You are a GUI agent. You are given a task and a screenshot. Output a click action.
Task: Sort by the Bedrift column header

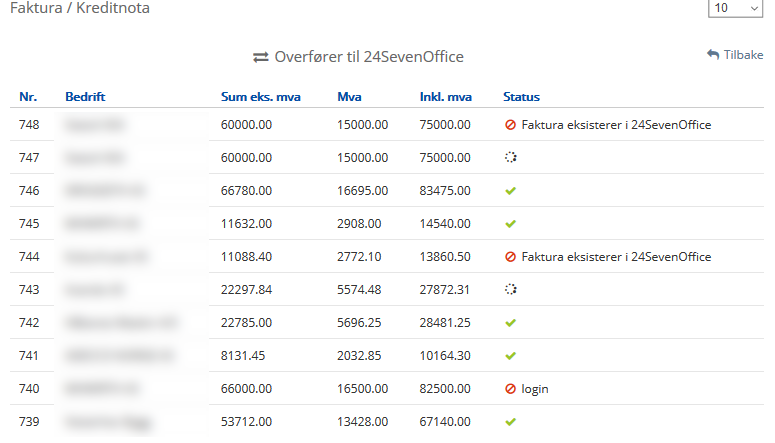[85, 97]
